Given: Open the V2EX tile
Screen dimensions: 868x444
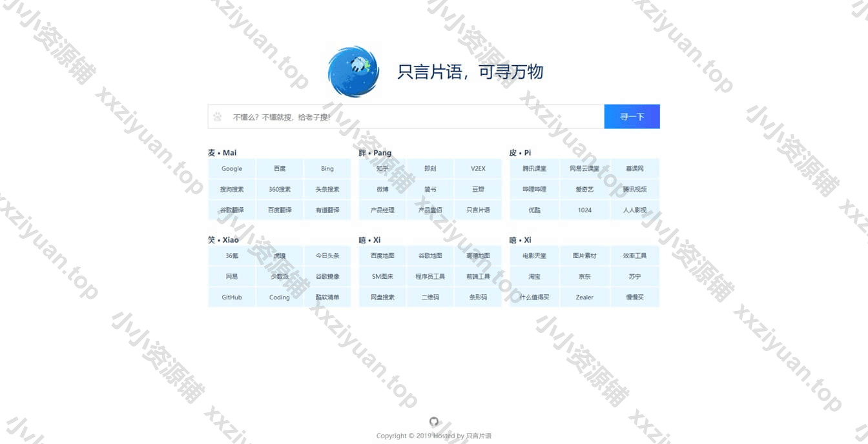Looking at the screenshot, I should click(478, 168).
